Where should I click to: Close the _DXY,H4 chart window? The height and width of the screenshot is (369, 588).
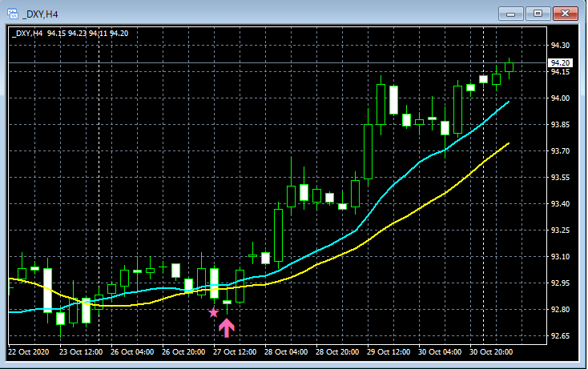tap(565, 14)
